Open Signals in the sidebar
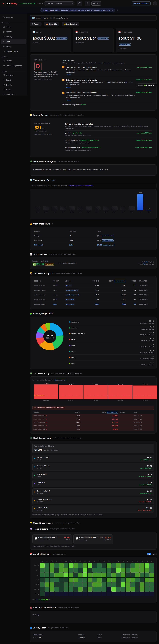159x644 pixels. pyautogui.click(x=8, y=85)
